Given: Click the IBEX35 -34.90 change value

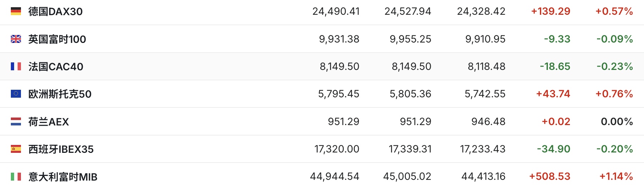Looking at the screenshot, I should tap(553, 149).
